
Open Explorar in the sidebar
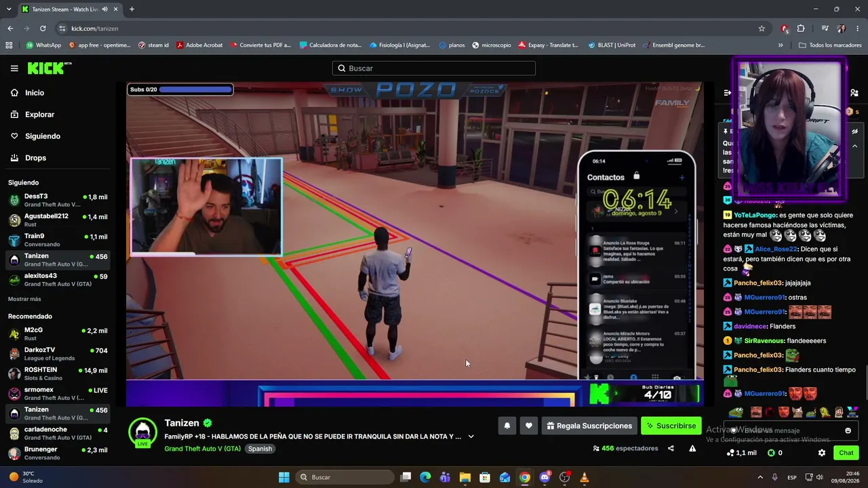pyautogui.click(x=39, y=115)
